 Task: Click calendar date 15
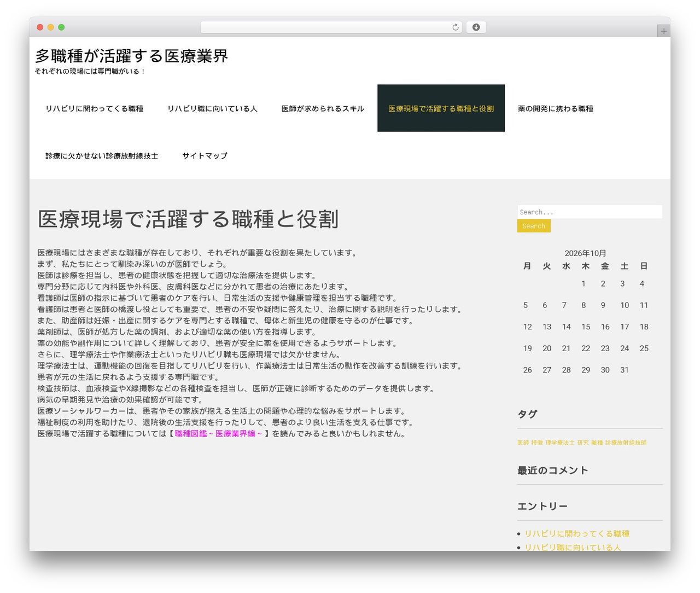point(586,327)
